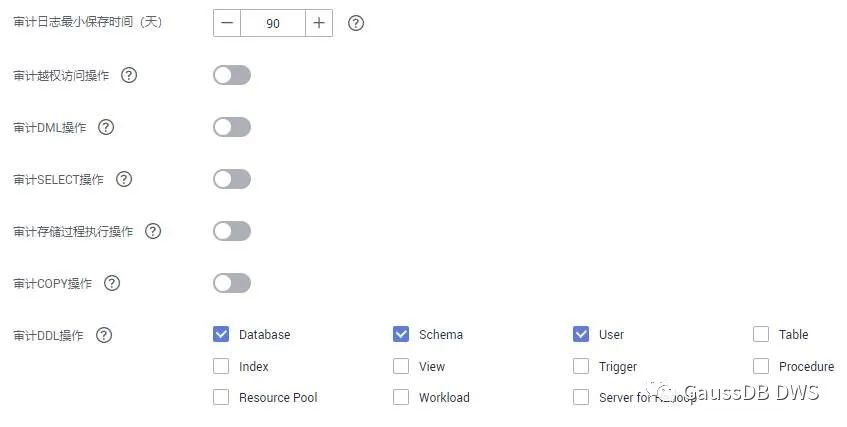Check the Table DDL checkbox
The image size is (847, 427).
point(761,334)
